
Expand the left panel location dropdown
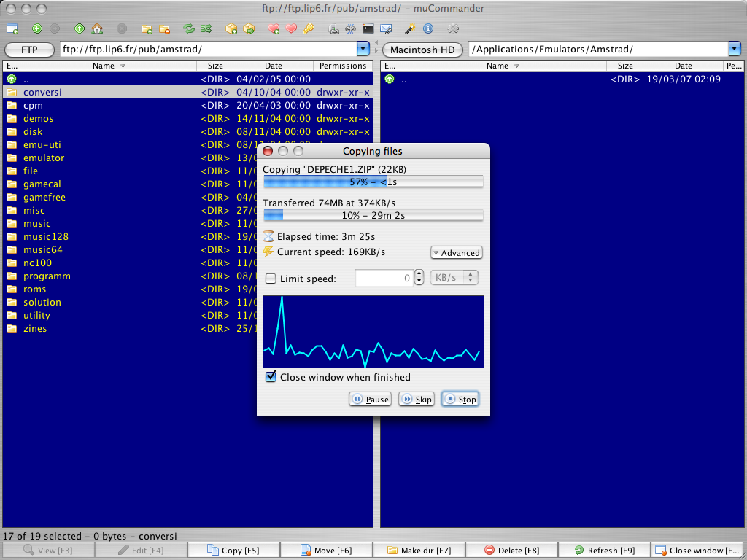(x=363, y=50)
